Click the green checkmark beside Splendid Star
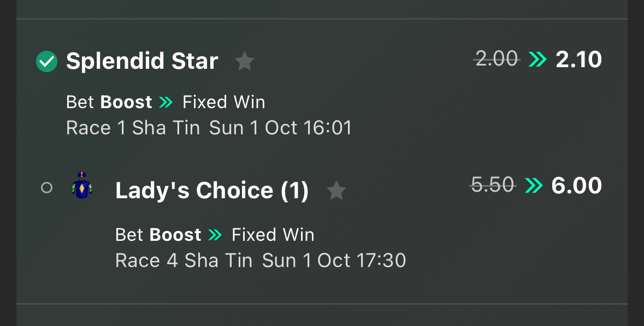The image size is (644, 326). (47, 62)
